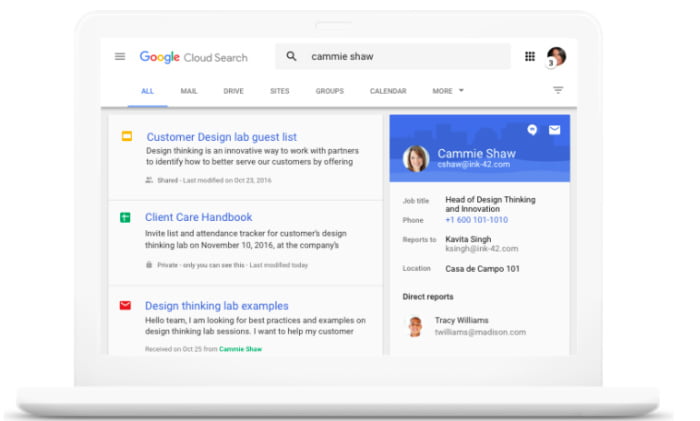Open the Google apps grid
The image size is (700, 421).
point(529,56)
